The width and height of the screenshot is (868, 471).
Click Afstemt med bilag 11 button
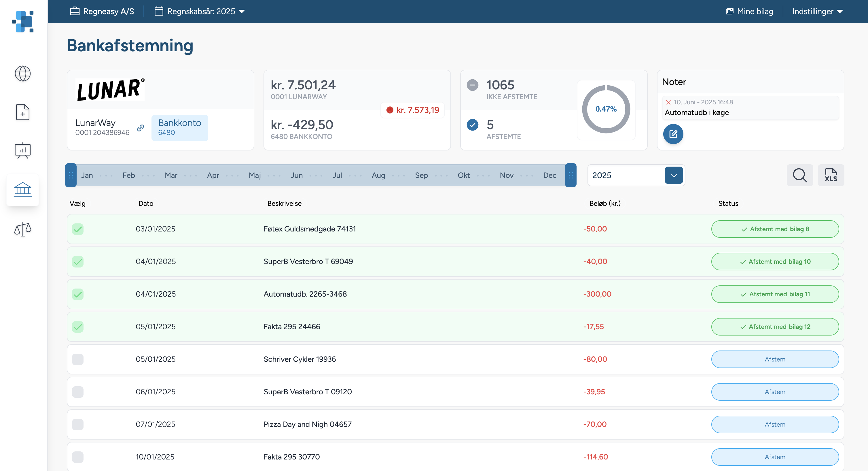pyautogui.click(x=775, y=294)
